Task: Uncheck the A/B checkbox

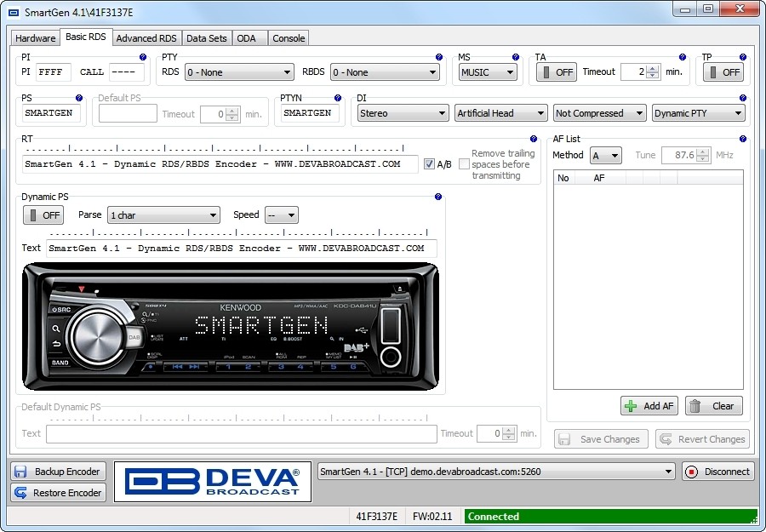Action: (429, 164)
